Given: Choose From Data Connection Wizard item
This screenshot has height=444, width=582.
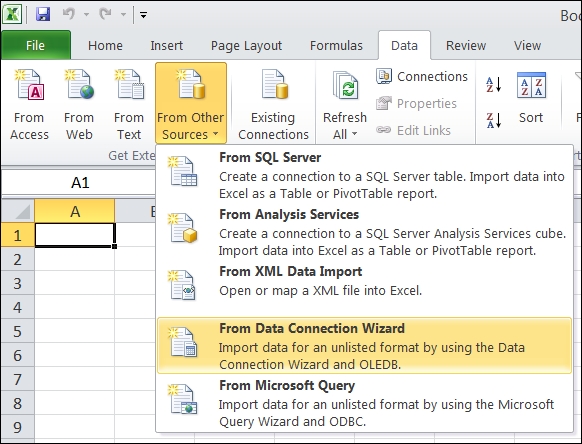Looking at the screenshot, I should (364, 345).
